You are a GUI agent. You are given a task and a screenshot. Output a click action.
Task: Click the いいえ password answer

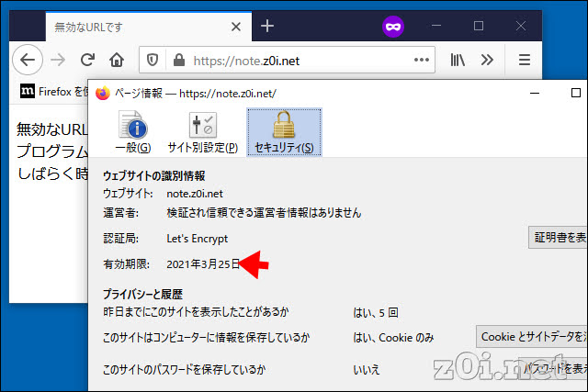coord(367,370)
